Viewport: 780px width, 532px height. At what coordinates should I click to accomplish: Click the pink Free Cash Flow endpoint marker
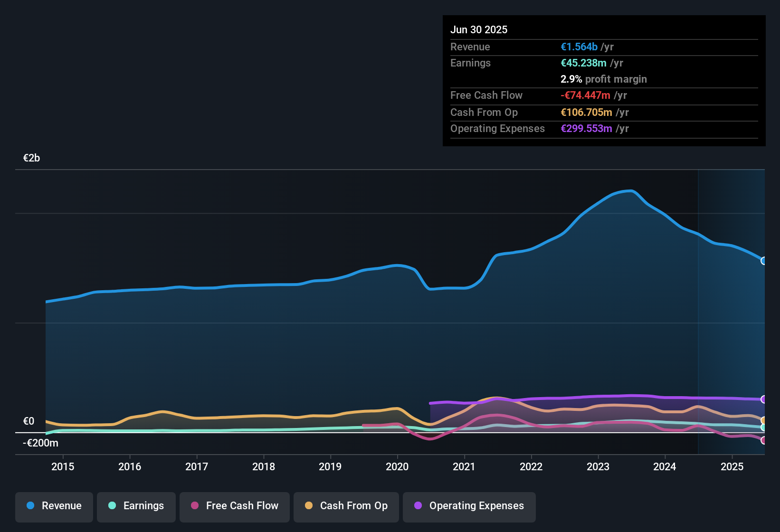coord(764,440)
